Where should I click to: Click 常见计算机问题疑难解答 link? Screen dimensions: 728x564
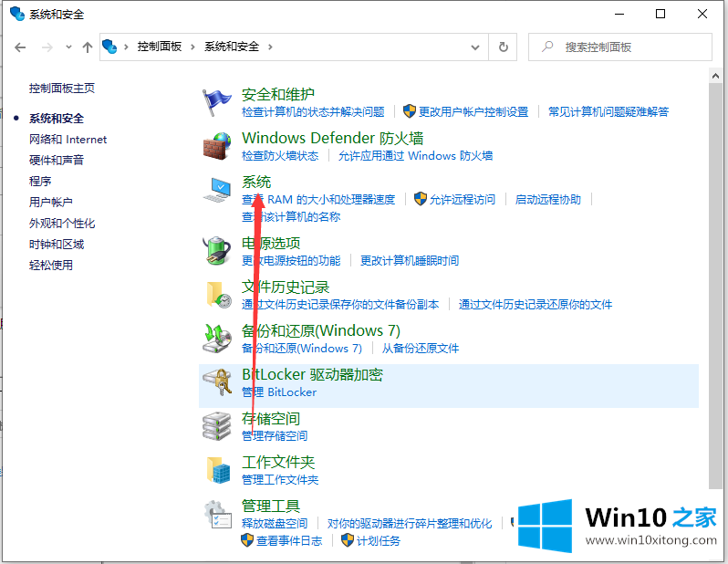608,111
